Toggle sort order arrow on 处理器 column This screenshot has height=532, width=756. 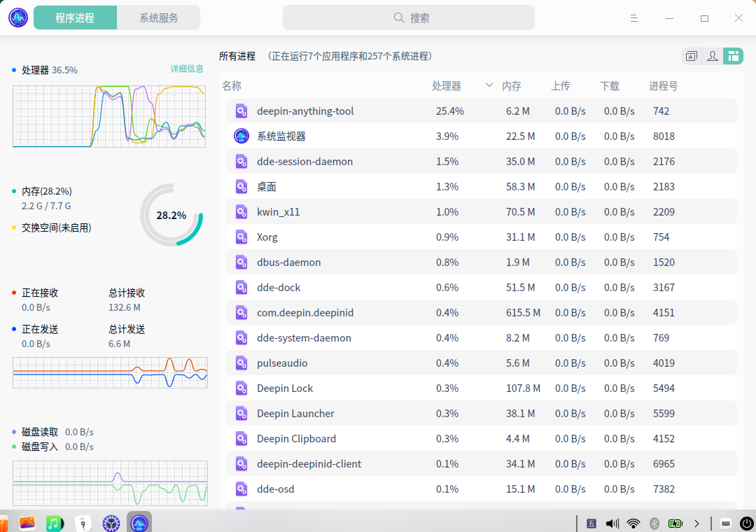point(489,85)
